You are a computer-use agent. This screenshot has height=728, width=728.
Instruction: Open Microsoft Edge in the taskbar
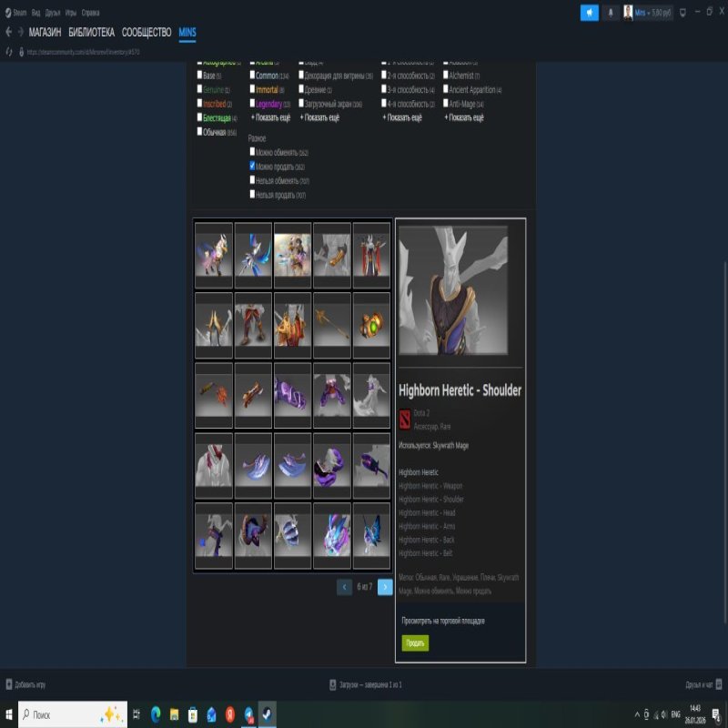pyautogui.click(x=155, y=714)
